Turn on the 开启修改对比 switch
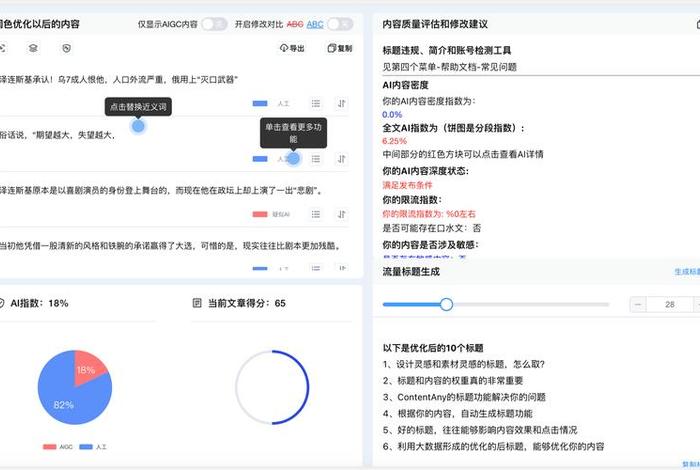The image size is (700, 470). tap(340, 24)
